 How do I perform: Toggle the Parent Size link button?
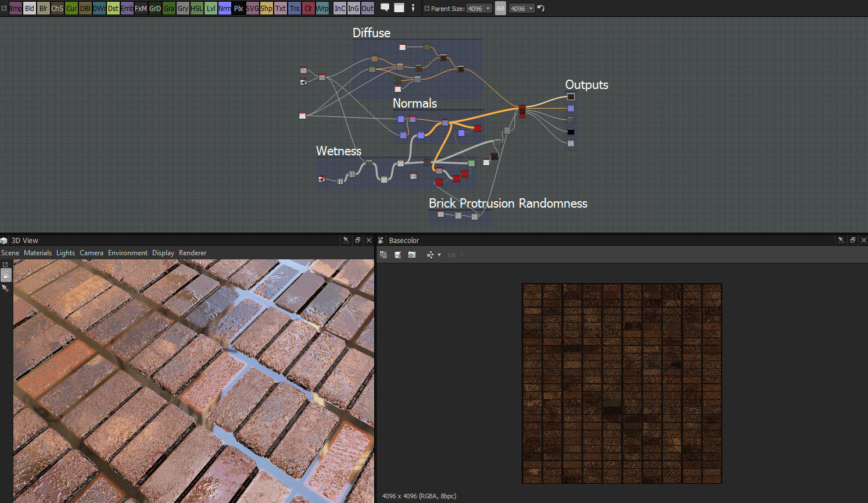pyautogui.click(x=500, y=8)
